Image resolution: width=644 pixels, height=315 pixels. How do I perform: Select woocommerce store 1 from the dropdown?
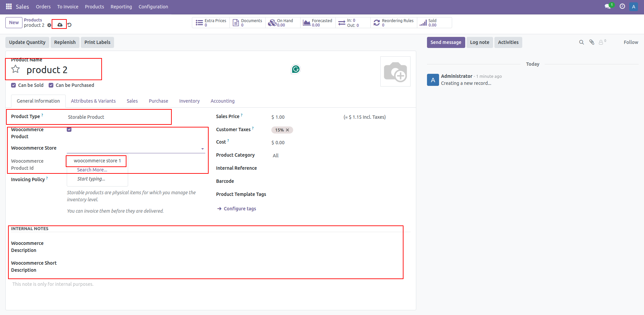pyautogui.click(x=97, y=161)
